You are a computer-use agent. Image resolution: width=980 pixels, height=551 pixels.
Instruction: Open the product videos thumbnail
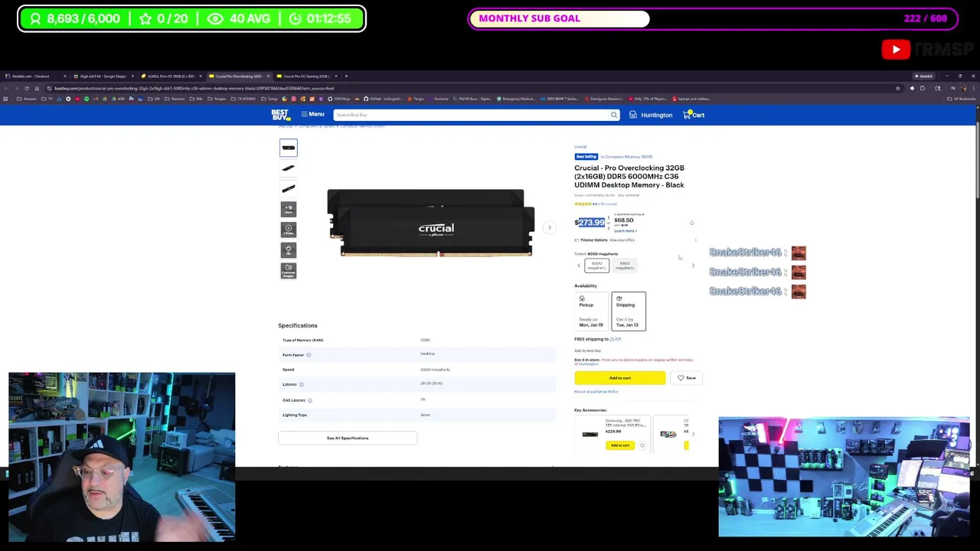point(289,229)
